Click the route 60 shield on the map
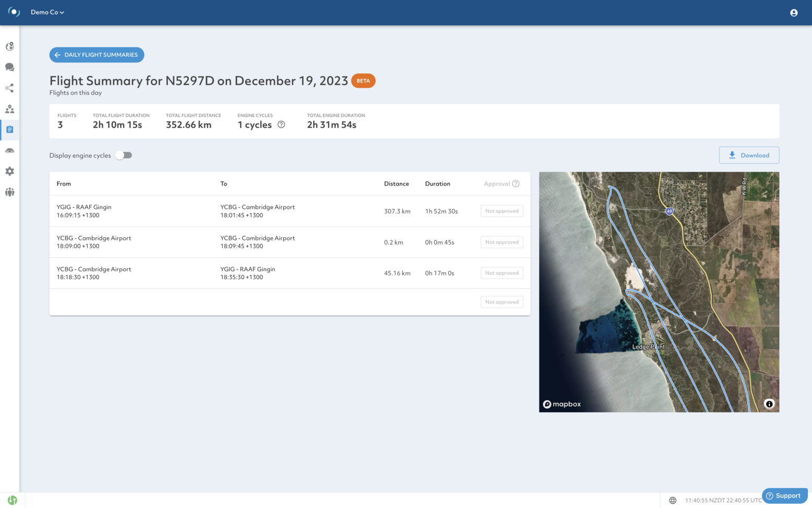 coord(669,211)
